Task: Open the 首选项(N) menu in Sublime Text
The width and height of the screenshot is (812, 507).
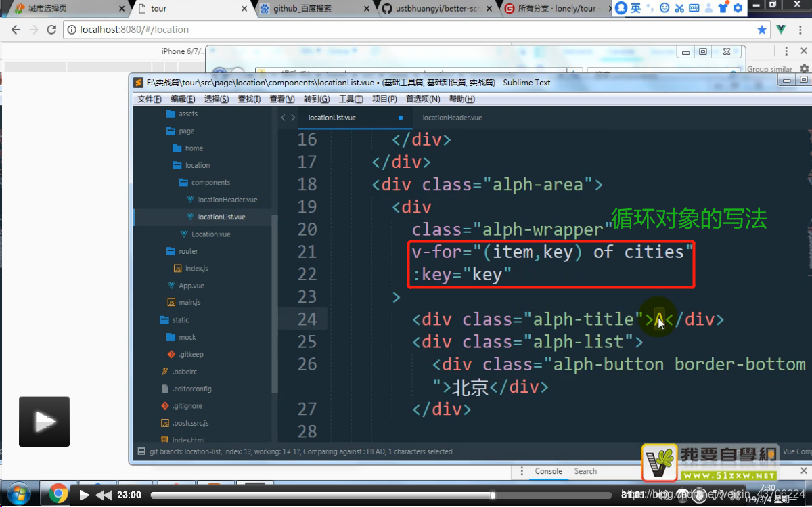Action: click(x=423, y=99)
